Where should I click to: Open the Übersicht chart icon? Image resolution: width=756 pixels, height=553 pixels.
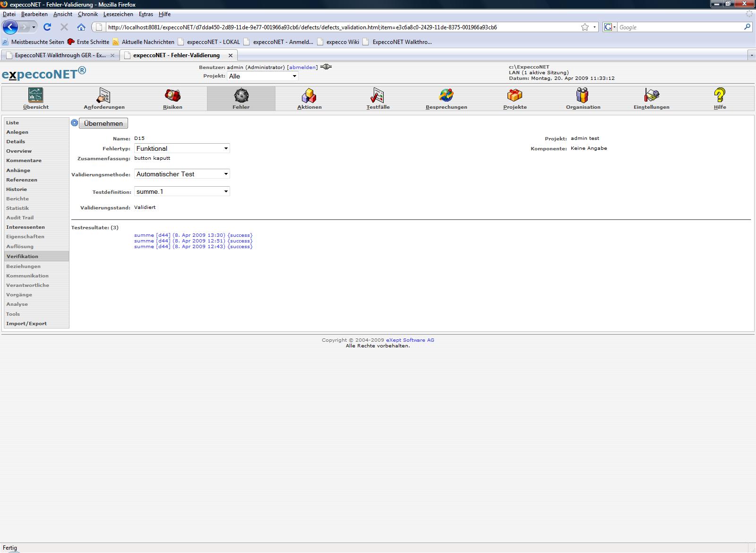pyautogui.click(x=36, y=95)
